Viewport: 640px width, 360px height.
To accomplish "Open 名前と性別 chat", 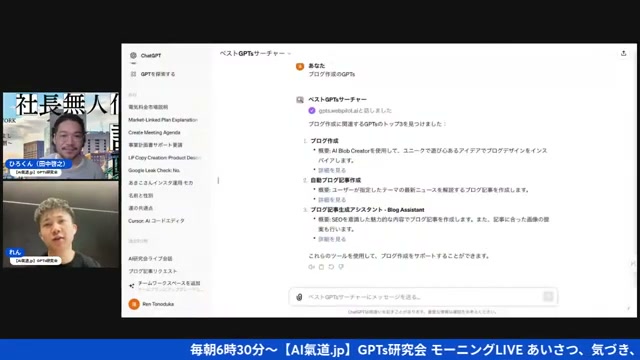I will click(141, 196).
